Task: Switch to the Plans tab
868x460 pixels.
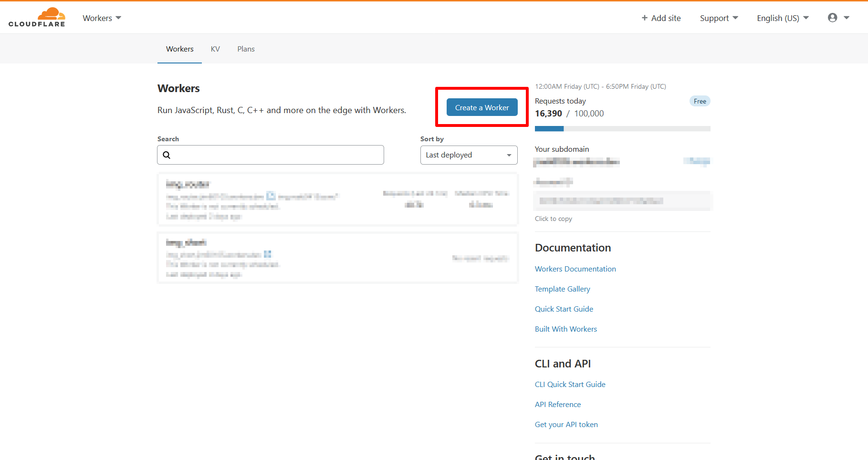Action: [x=246, y=49]
